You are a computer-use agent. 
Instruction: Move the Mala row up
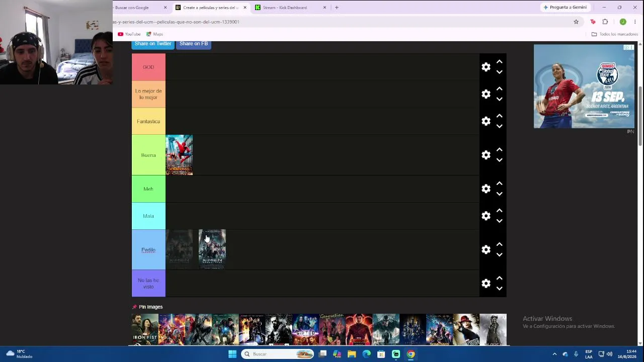point(499,211)
